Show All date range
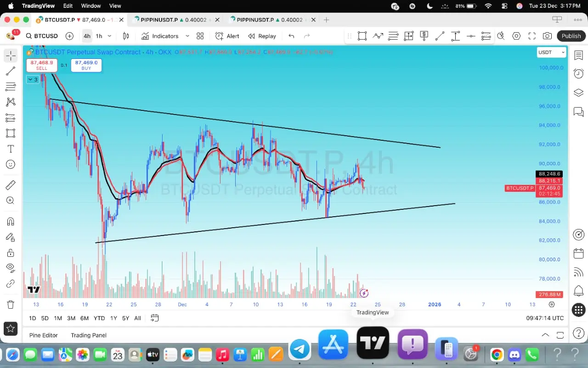This screenshot has height=368, width=588. pyautogui.click(x=137, y=318)
